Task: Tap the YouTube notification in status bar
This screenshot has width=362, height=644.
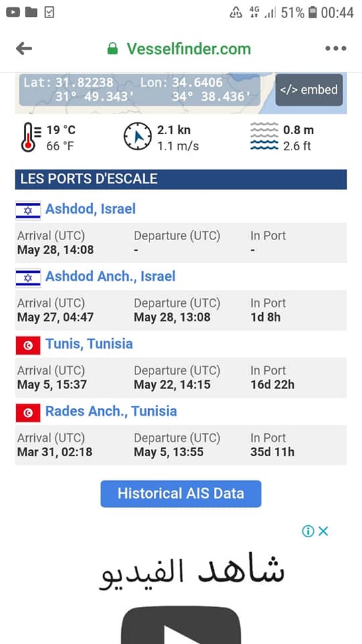Action: point(13,13)
